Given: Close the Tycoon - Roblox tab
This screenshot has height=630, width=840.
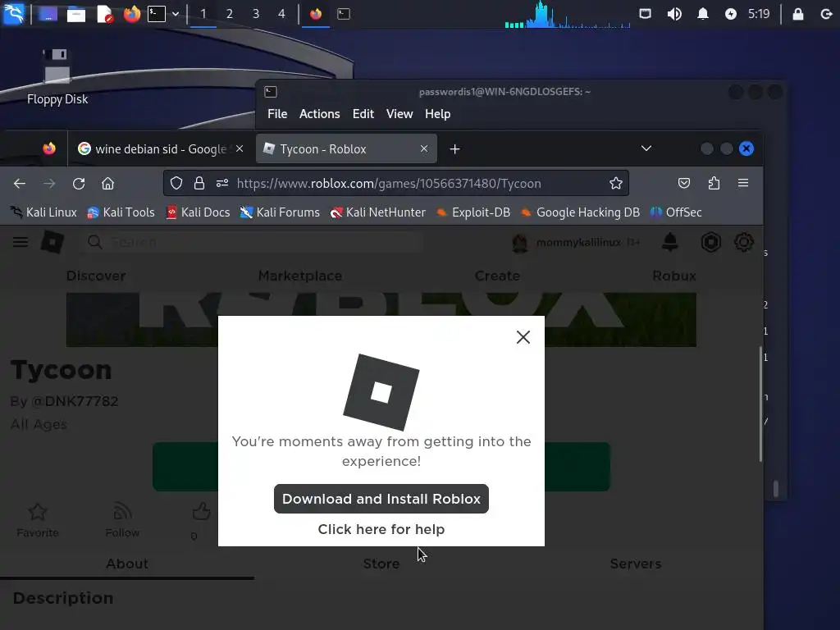Looking at the screenshot, I should pyautogui.click(x=424, y=148).
